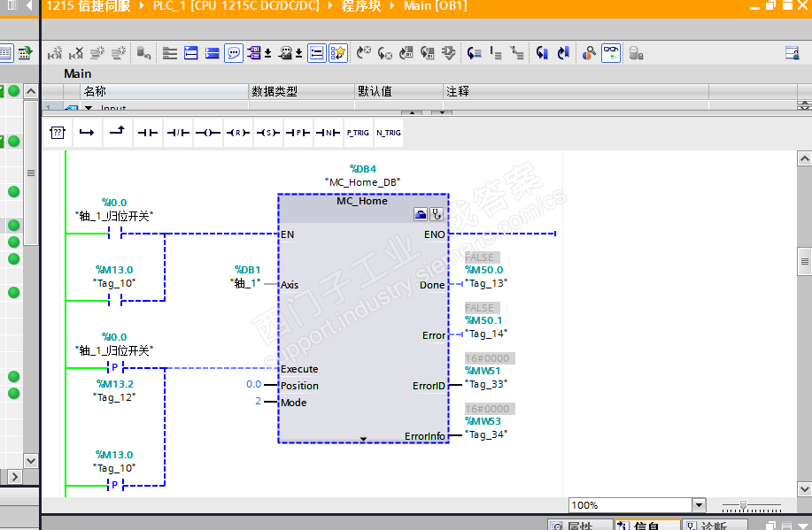Image resolution: width=812 pixels, height=530 pixels.
Task: Click the 100% zoom input field
Action: click(630, 505)
